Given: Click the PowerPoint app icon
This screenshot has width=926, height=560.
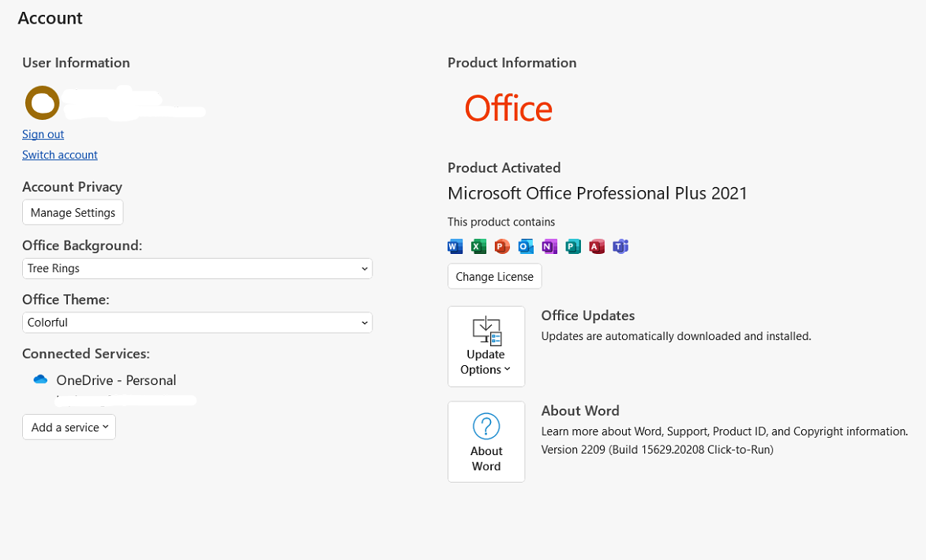Looking at the screenshot, I should (x=502, y=246).
